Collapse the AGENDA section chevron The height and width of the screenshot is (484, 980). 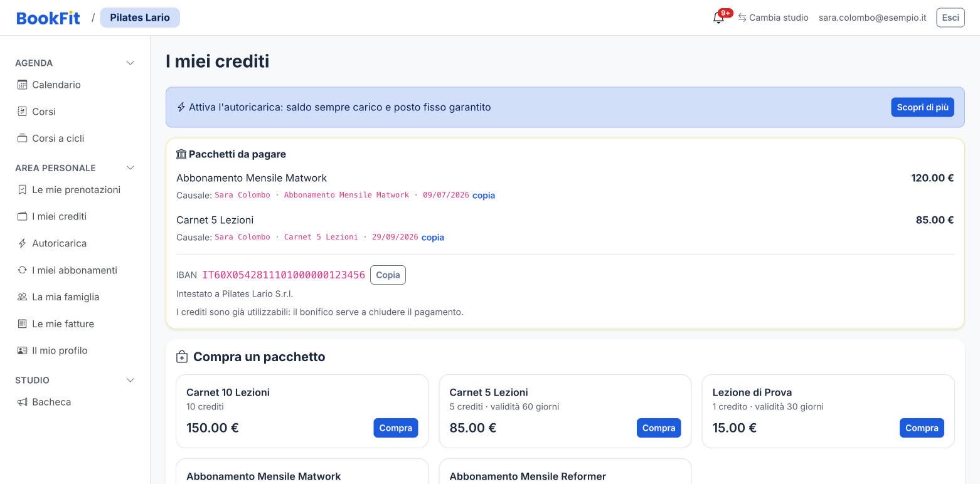(x=130, y=63)
